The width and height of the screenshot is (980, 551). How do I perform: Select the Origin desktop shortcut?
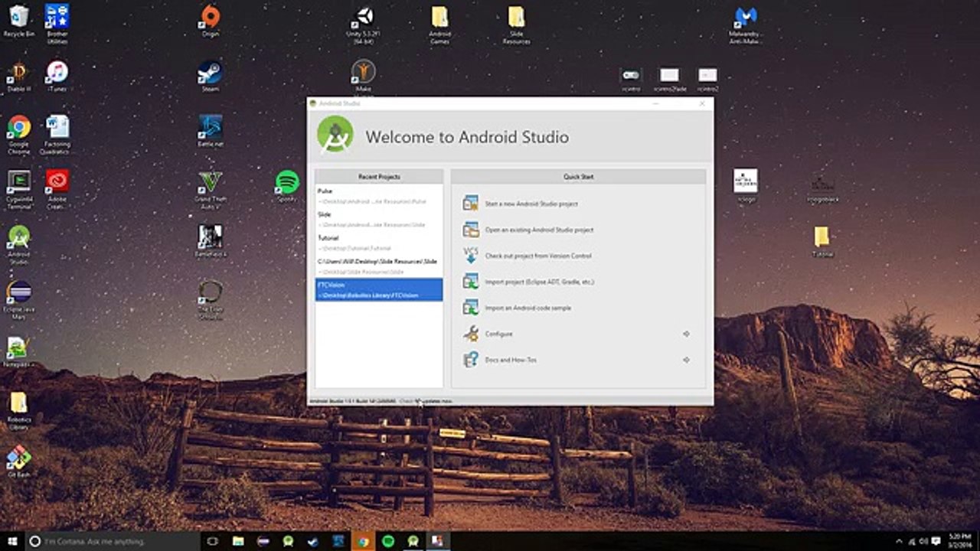pyautogui.click(x=210, y=21)
